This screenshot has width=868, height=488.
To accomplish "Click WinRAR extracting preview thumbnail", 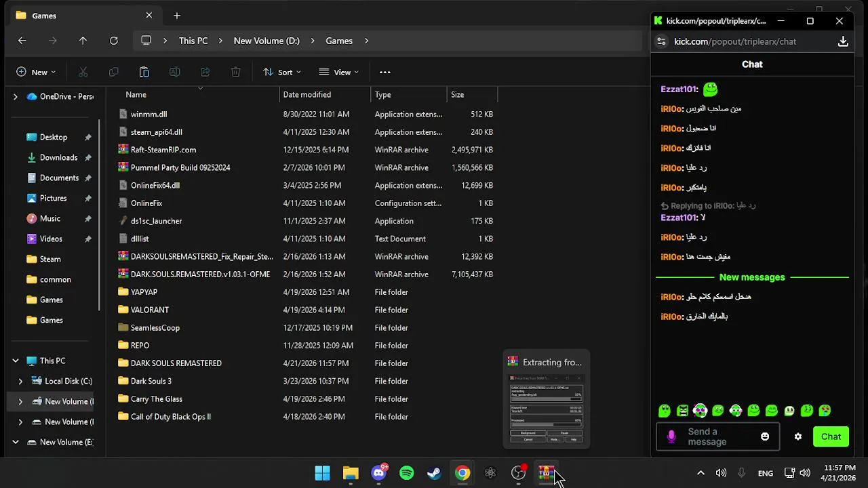I will 547,408.
